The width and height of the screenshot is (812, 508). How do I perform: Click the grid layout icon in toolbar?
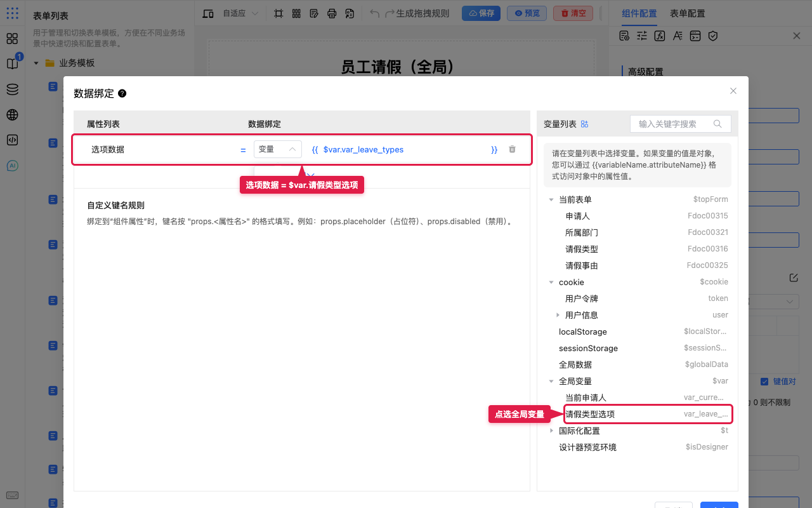pos(296,13)
